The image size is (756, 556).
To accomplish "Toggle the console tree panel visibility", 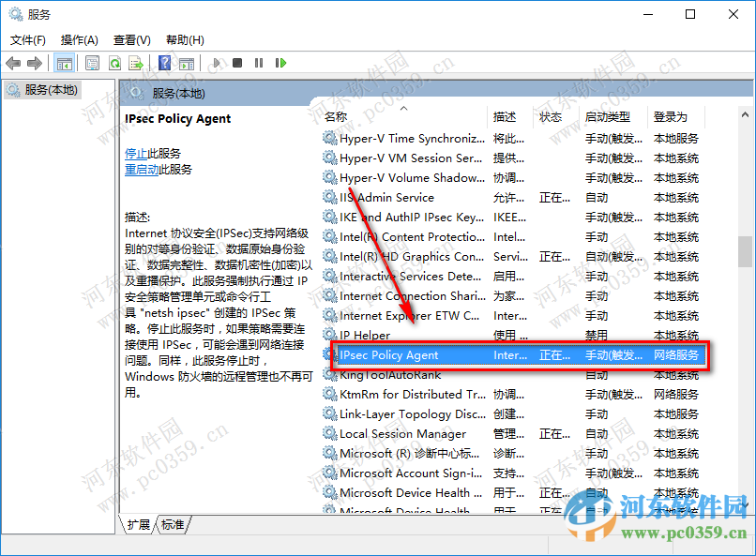I will pos(65,63).
